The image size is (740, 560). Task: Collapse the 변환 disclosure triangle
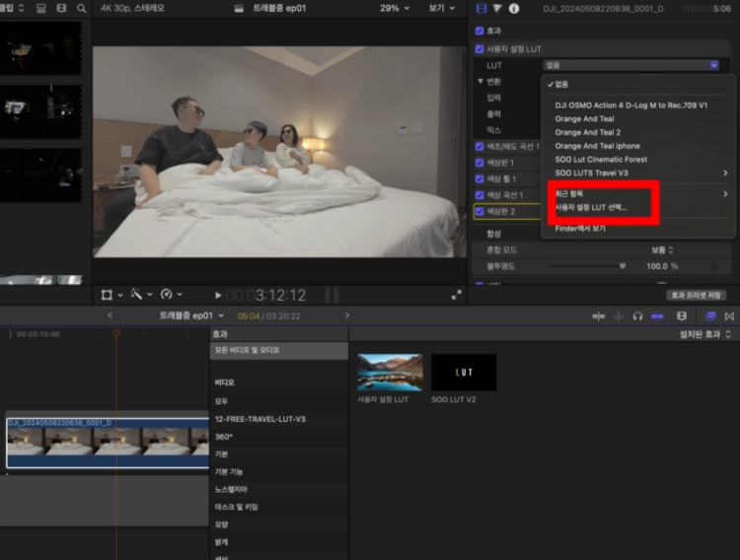(x=479, y=81)
